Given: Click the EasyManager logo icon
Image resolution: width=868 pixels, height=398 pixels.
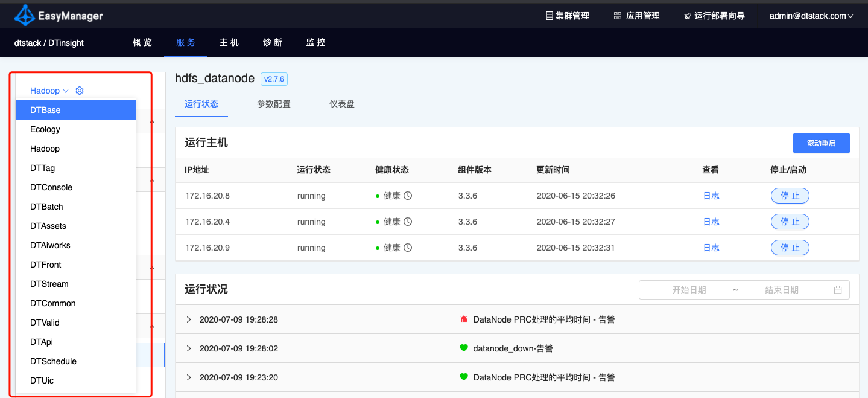Looking at the screenshot, I should coord(24,15).
